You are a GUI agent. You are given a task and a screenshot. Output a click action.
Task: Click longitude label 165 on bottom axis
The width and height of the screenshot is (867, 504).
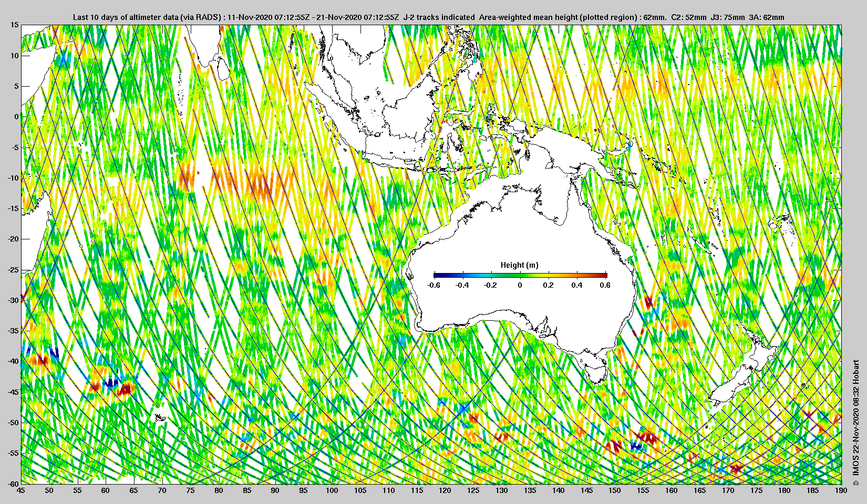pos(699,490)
